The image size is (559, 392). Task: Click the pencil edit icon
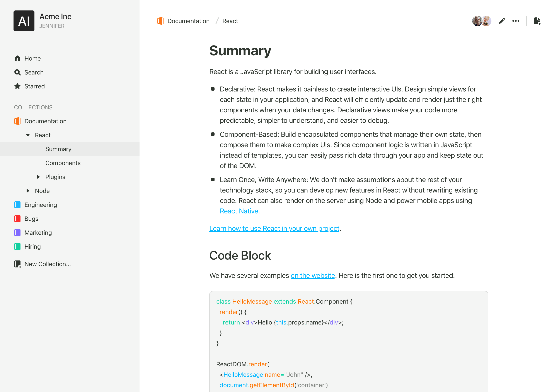pyautogui.click(x=502, y=21)
